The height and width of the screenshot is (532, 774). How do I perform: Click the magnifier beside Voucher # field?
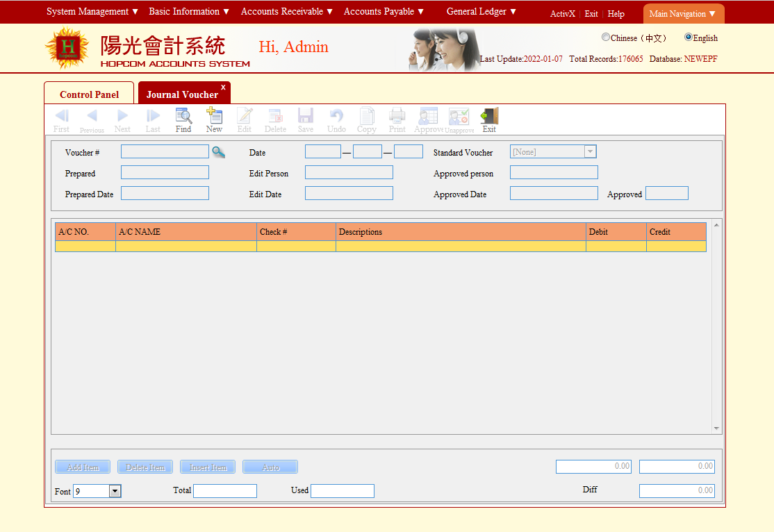(219, 152)
